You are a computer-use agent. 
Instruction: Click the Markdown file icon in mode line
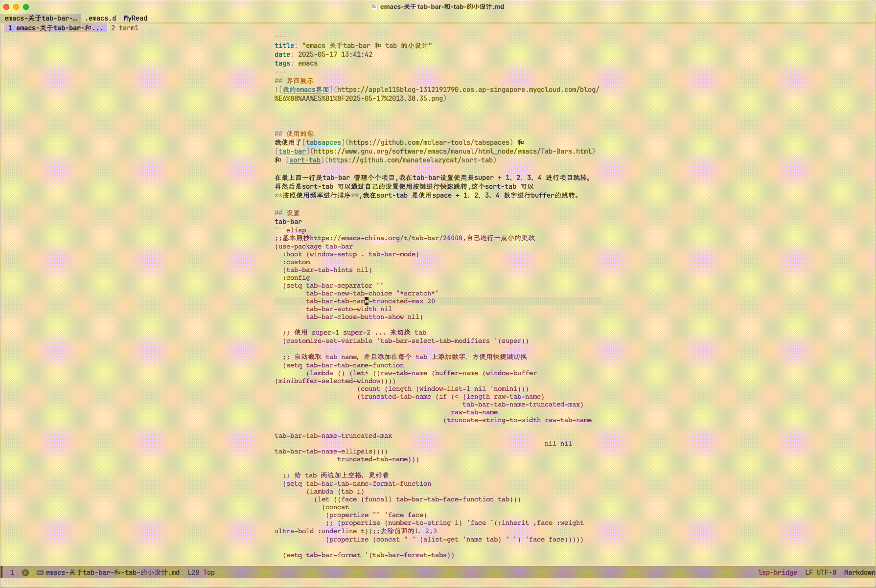tap(40, 572)
